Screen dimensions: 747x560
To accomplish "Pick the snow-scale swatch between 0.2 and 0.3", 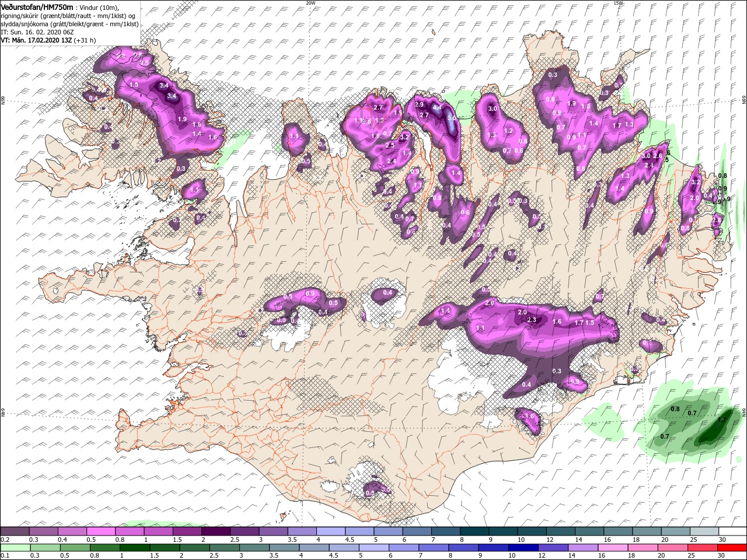I will [15, 531].
